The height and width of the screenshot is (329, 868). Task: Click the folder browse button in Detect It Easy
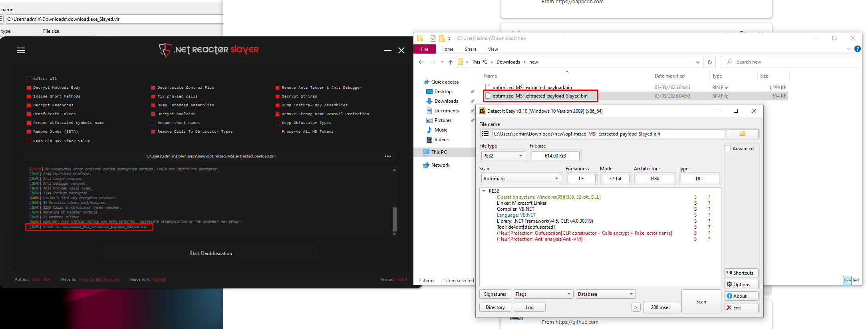click(x=742, y=134)
